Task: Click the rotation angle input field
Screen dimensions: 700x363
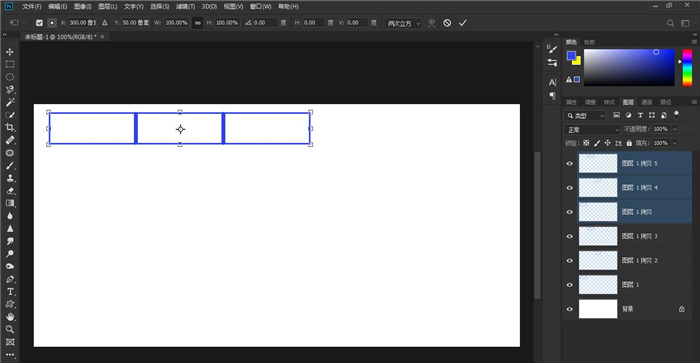Action: tap(266, 23)
